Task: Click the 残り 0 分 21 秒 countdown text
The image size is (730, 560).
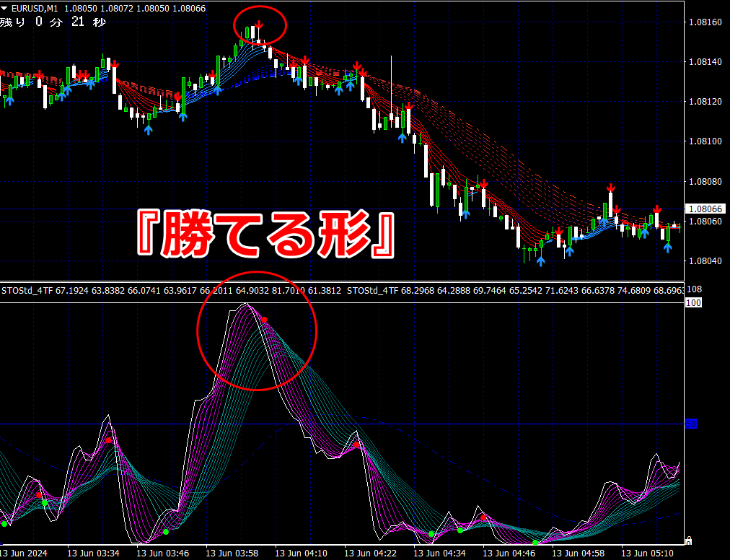Action: click(53, 22)
